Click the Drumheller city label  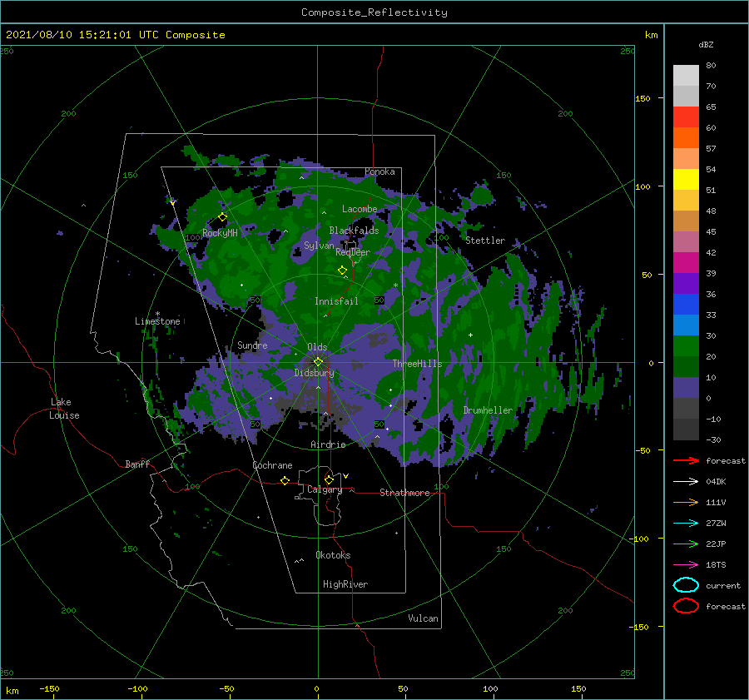[x=488, y=410]
